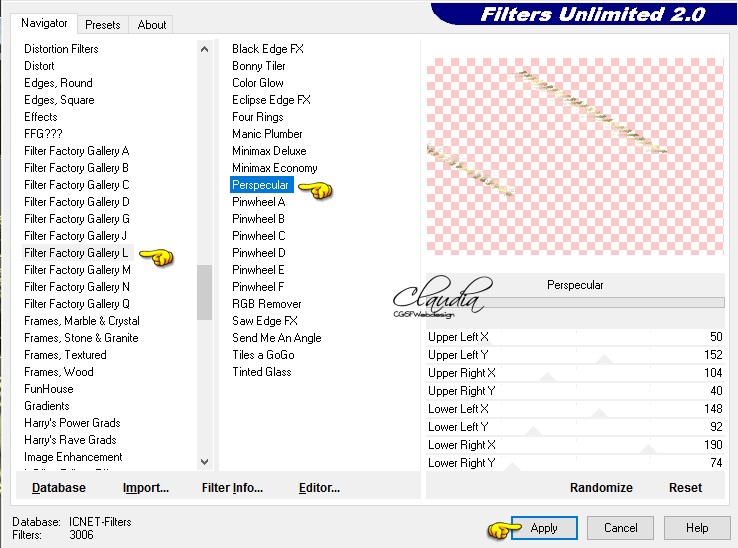This screenshot has height=548, width=738.
Task: Adjust the Lower Left X slider
Action: pos(575,409)
